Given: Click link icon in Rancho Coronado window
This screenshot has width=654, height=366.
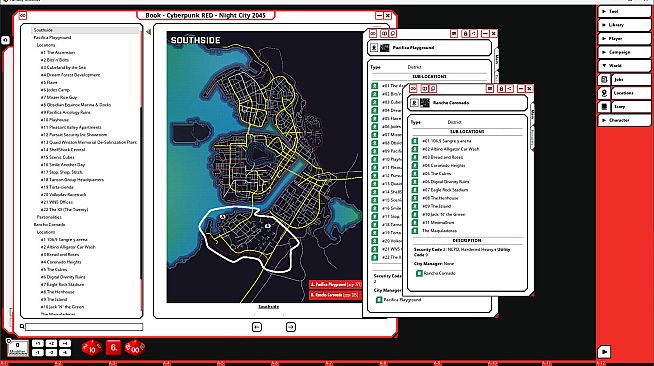Looking at the screenshot, I should click(x=413, y=89).
